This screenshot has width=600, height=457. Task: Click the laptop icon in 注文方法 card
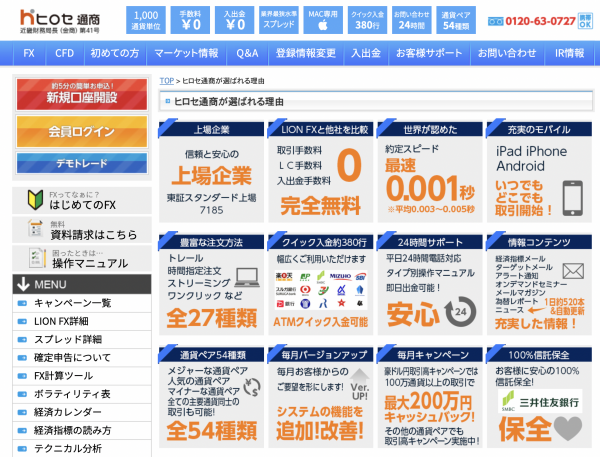[x=247, y=277]
